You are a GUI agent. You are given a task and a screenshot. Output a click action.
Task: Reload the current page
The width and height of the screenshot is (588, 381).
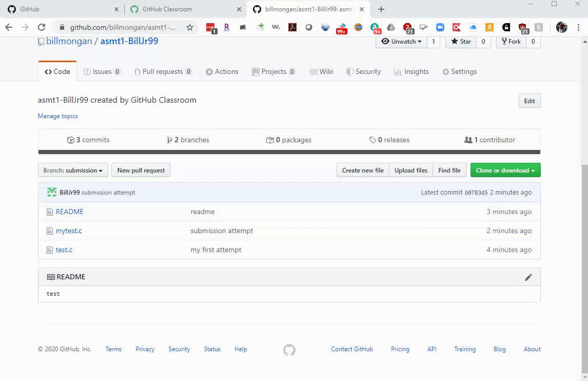coord(42,27)
